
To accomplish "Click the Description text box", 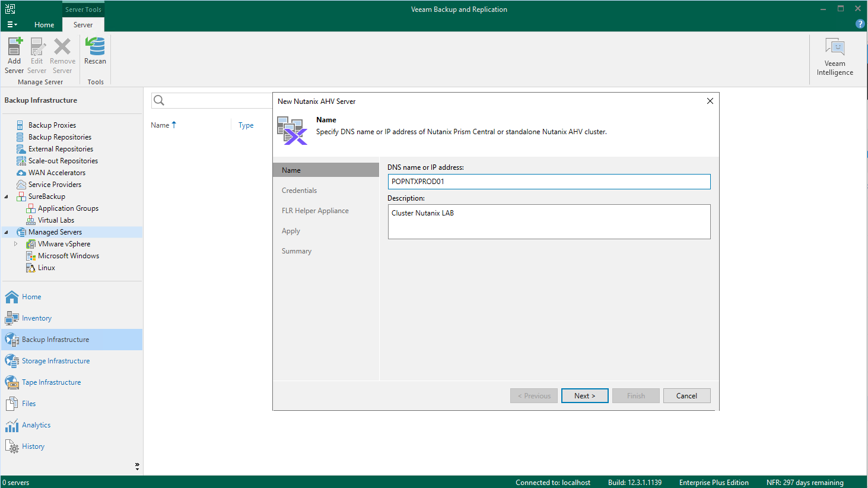I will pos(549,222).
